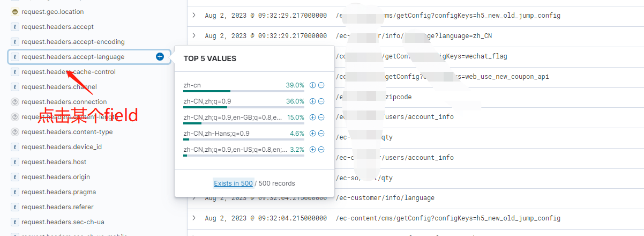Filter out value zh-cn minus icon

[321, 85]
